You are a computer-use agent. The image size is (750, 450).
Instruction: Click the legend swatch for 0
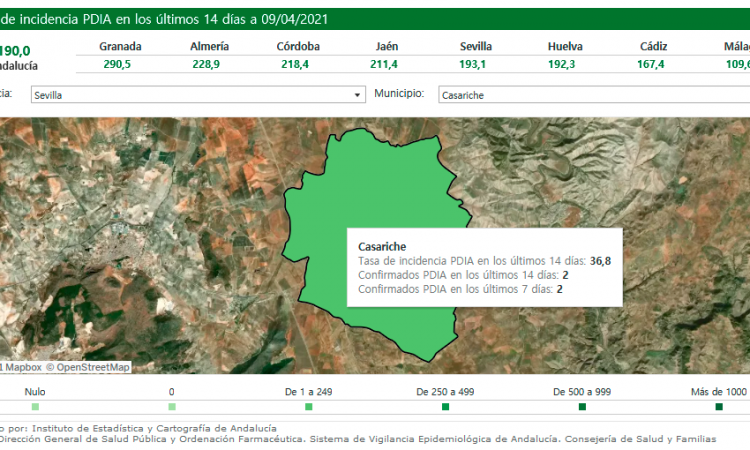172,407
